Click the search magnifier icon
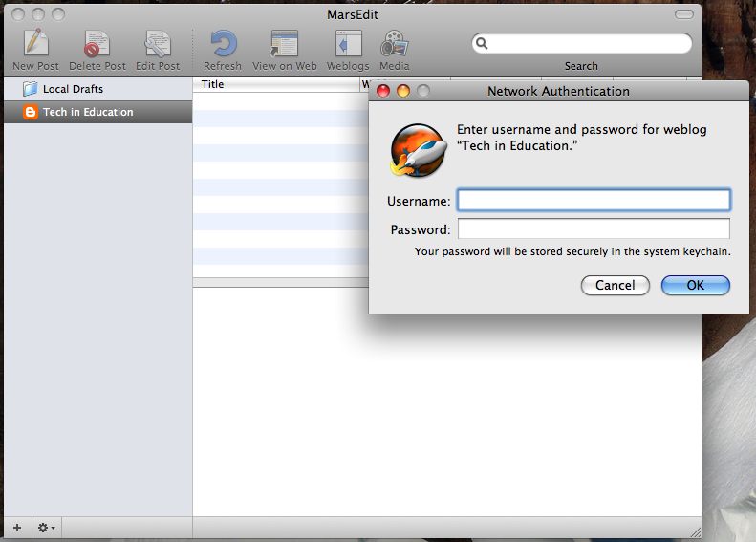756x542 pixels. [482, 43]
